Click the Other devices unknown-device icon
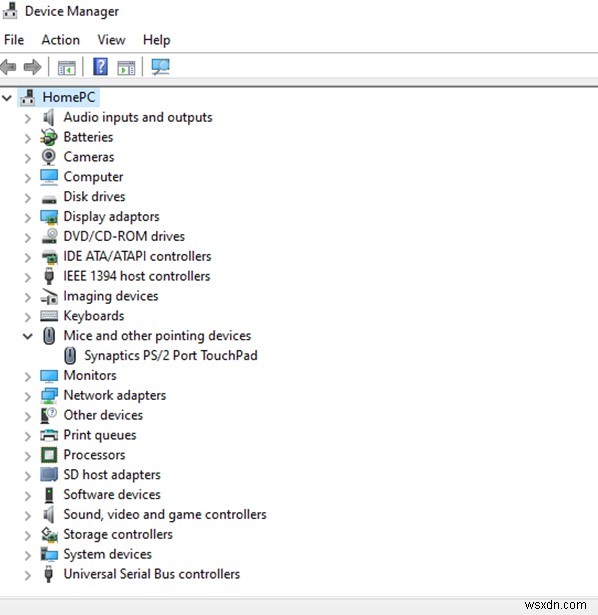598x615 pixels. (49, 415)
